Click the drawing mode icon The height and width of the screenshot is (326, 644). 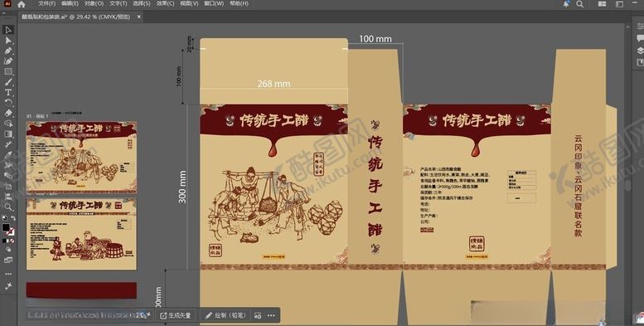coord(8,250)
